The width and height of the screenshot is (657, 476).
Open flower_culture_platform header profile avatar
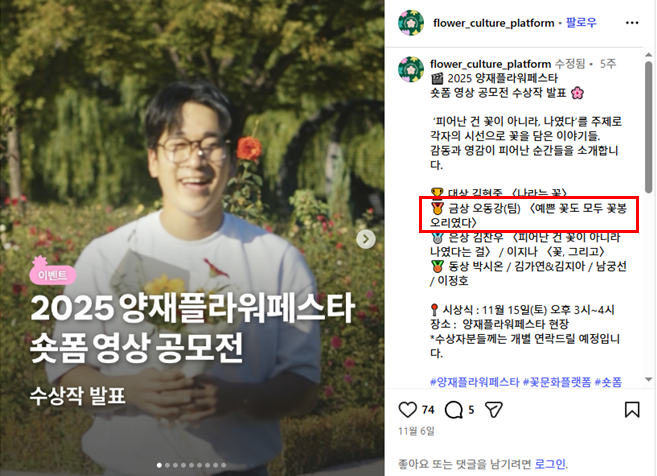(411, 23)
